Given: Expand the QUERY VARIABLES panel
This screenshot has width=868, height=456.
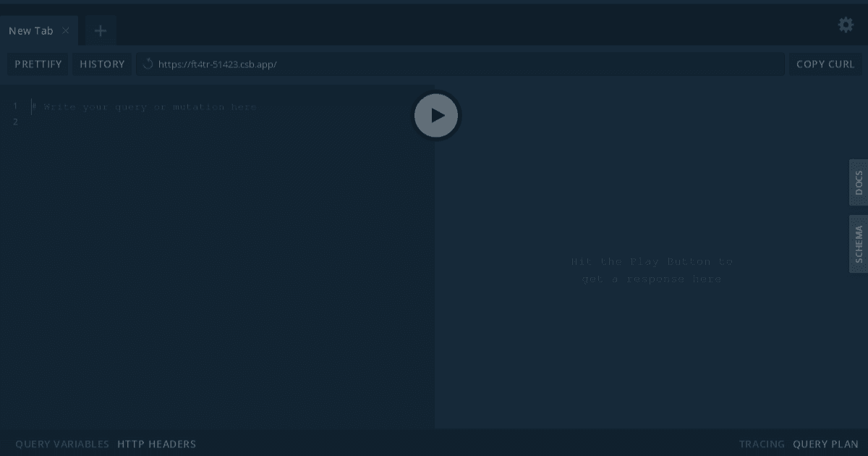Looking at the screenshot, I should (x=61, y=444).
